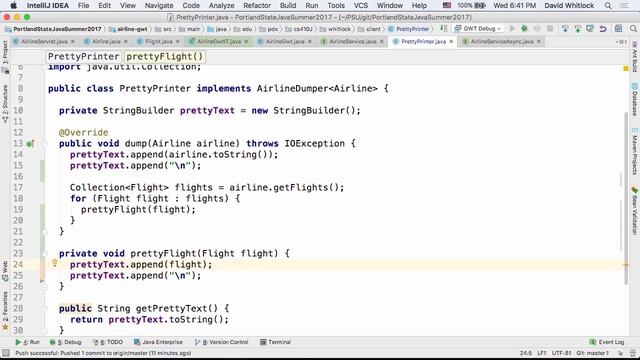Image resolution: width=640 pixels, height=360 pixels.
Task: Start debugging with the green bug icon
Action: coord(524,29)
